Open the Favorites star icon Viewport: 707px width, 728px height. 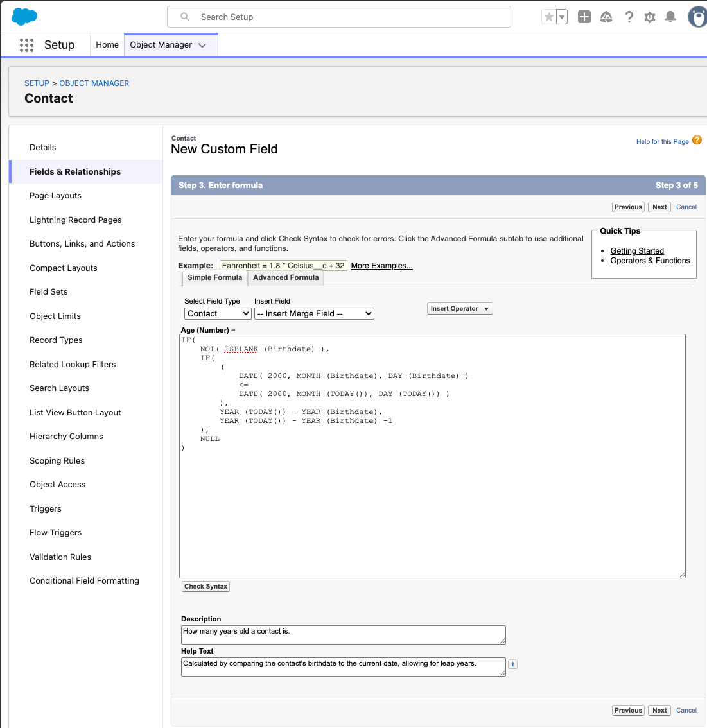(548, 17)
